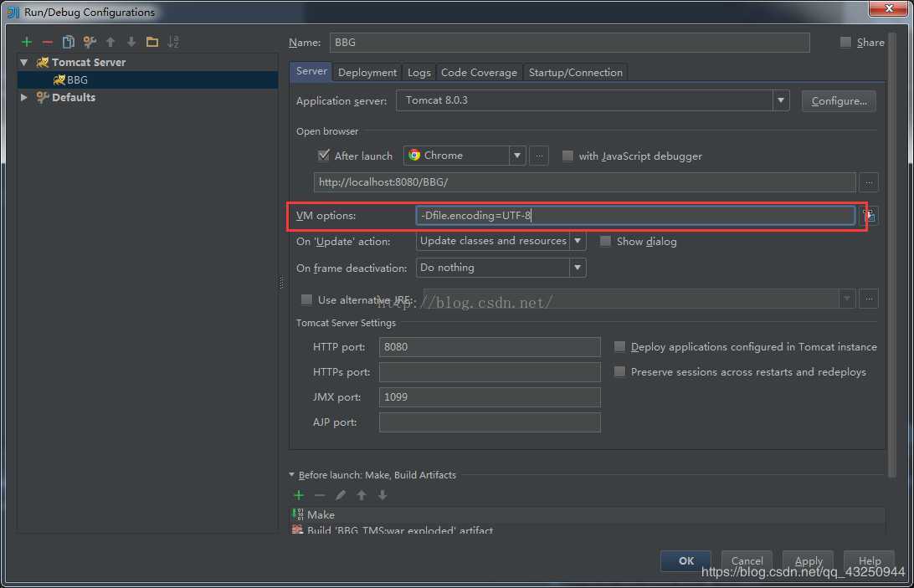Click the configuration Name field
Image resolution: width=914 pixels, height=588 pixels.
569,43
